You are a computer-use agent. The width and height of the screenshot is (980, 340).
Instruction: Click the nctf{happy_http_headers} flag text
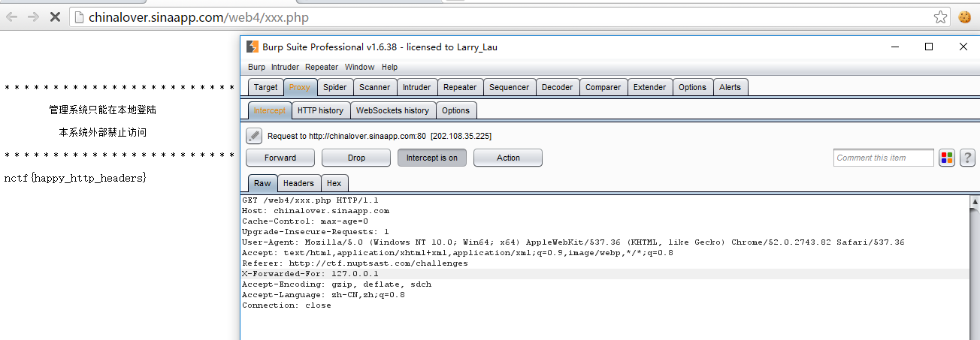[x=75, y=178]
